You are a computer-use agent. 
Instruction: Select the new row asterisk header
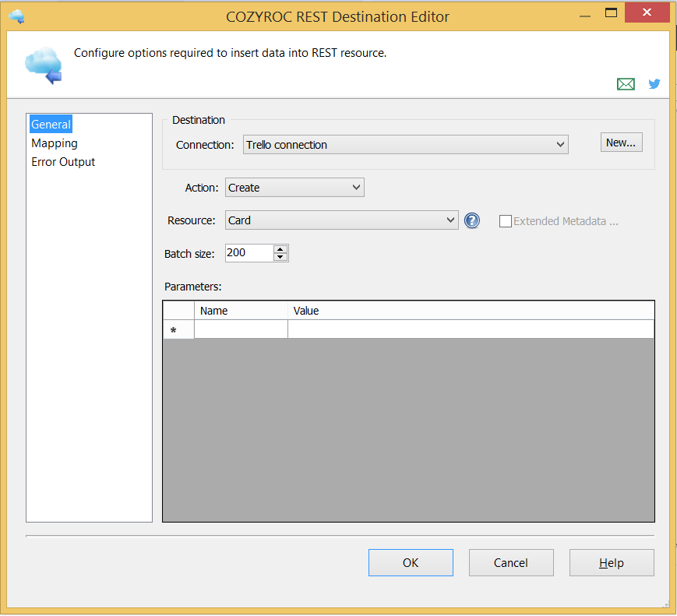click(178, 329)
